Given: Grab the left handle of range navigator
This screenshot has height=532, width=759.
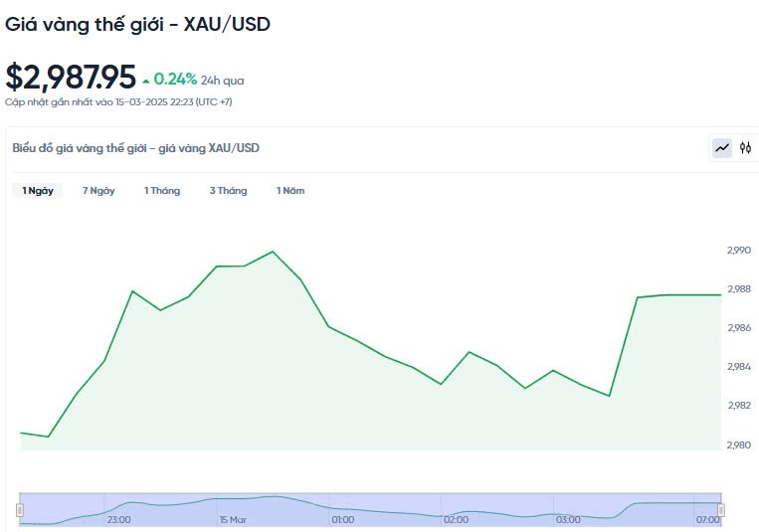Looking at the screenshot, I should click(x=19, y=509).
